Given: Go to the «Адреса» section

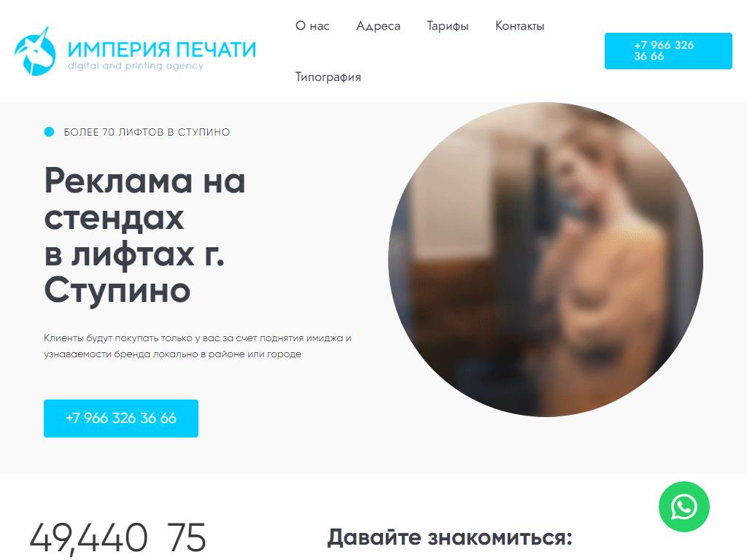Looking at the screenshot, I should point(379,26).
